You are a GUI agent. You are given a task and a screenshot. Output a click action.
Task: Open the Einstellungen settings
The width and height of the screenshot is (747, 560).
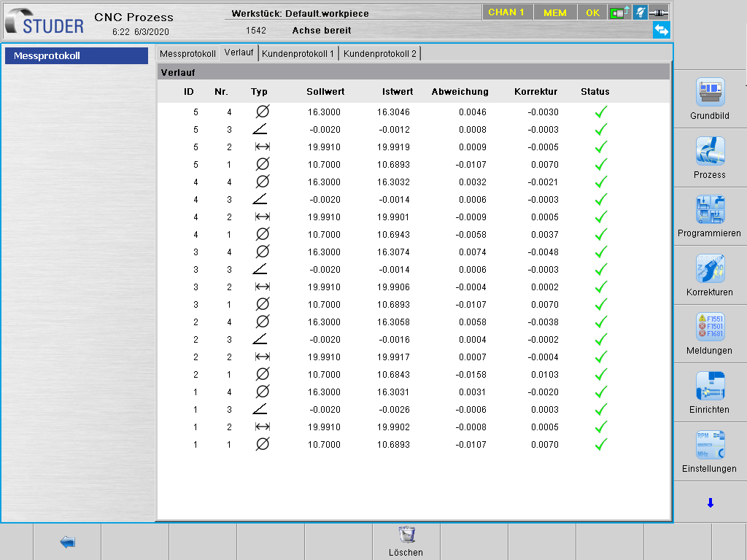tap(709, 452)
